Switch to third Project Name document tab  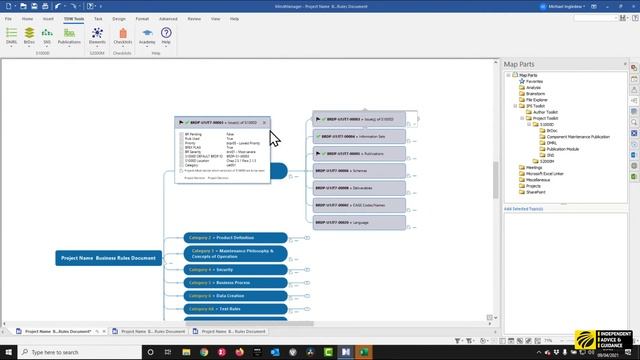(229, 331)
